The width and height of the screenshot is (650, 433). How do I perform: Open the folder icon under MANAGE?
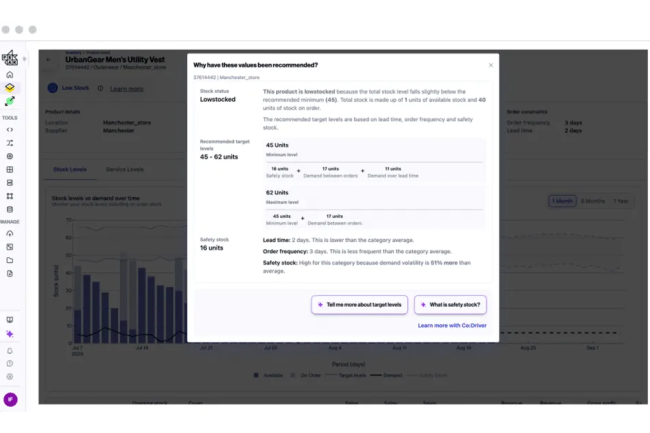tap(10, 260)
